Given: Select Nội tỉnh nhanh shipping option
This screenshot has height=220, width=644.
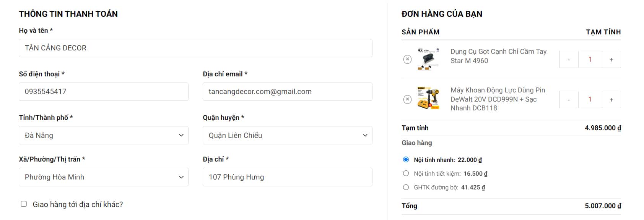Looking at the screenshot, I should (x=406, y=160).
